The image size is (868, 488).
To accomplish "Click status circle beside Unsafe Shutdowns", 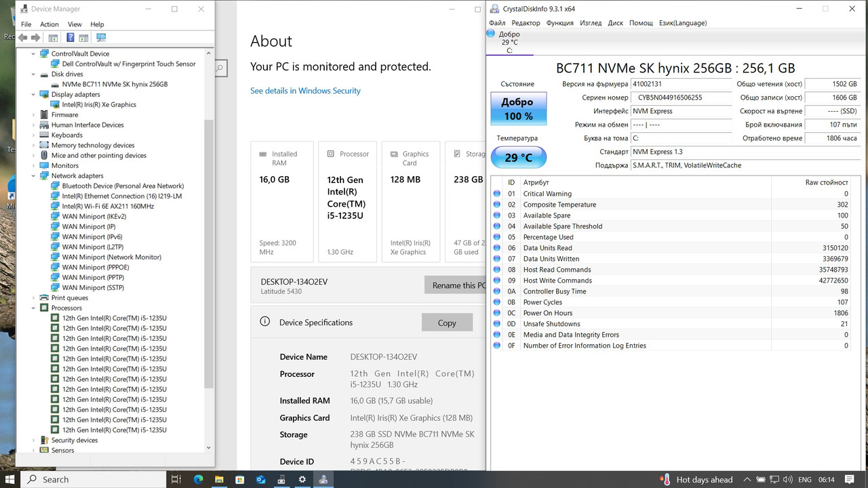I will 497,324.
